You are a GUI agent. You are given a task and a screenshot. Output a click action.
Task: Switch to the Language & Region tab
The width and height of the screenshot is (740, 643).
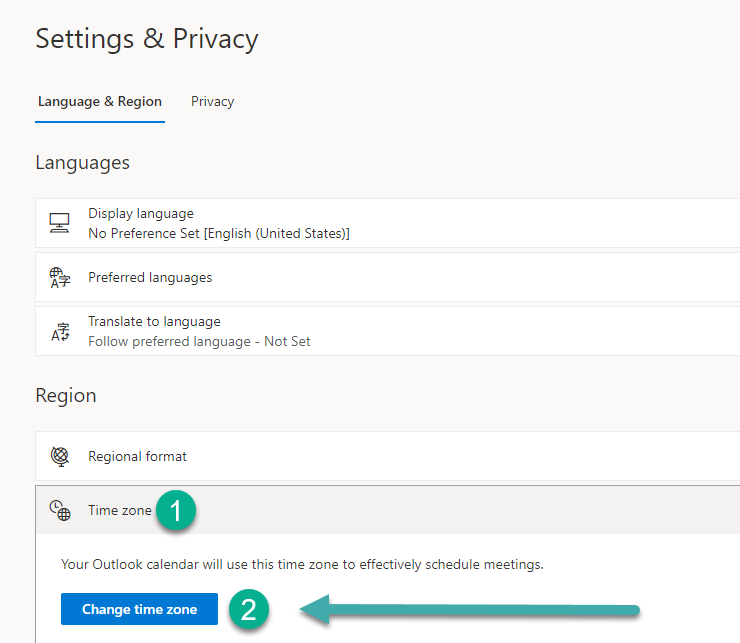point(99,101)
